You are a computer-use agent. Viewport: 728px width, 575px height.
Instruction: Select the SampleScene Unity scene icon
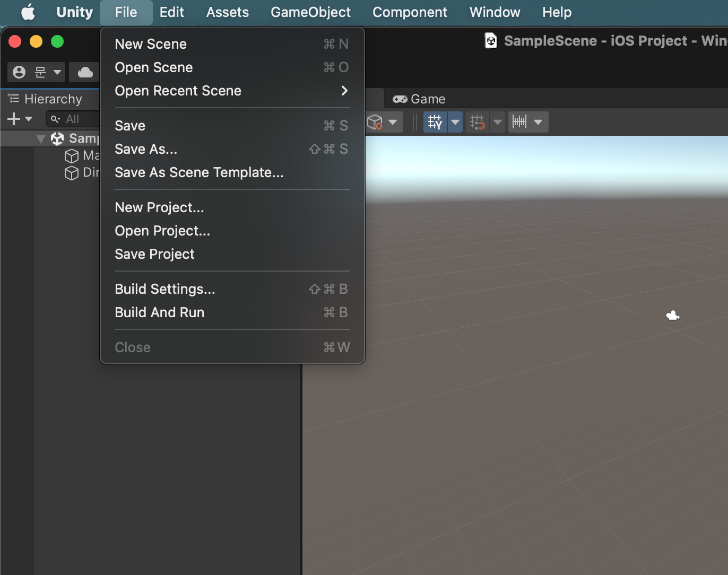click(57, 138)
